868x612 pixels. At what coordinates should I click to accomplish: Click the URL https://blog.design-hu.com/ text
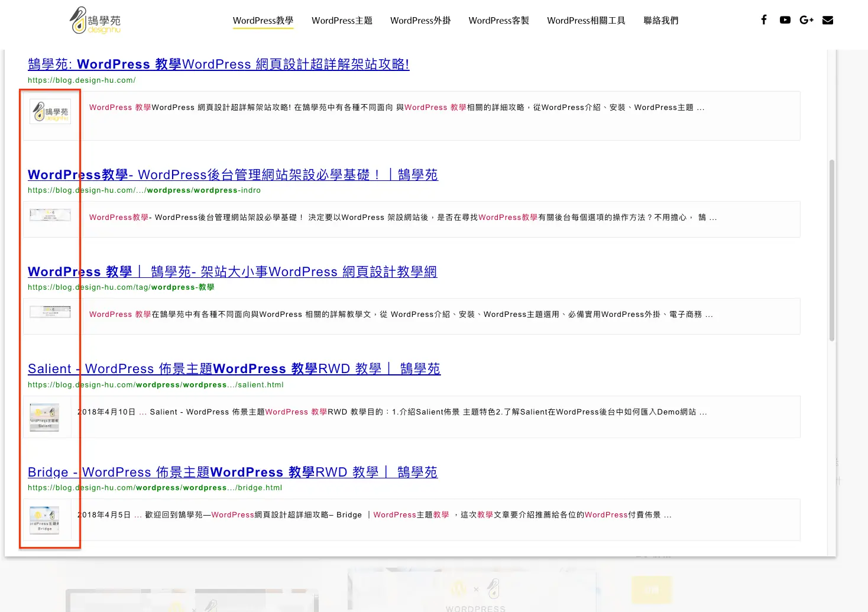82,80
